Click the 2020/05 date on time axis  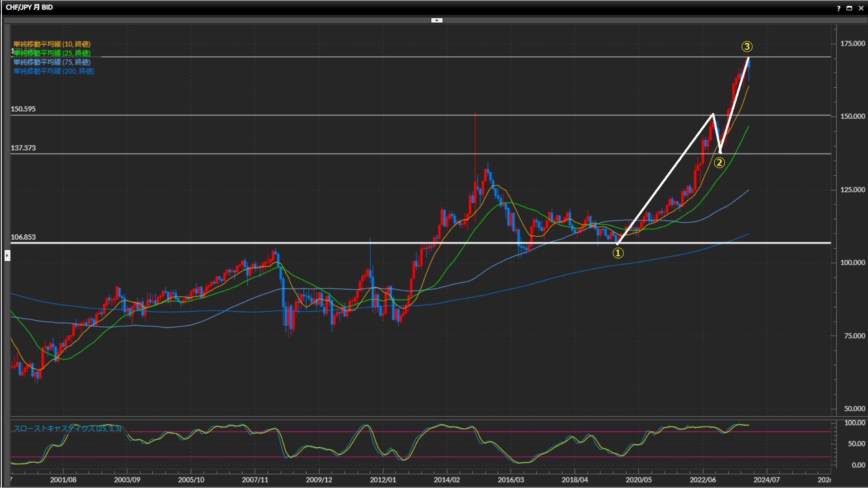pos(639,479)
